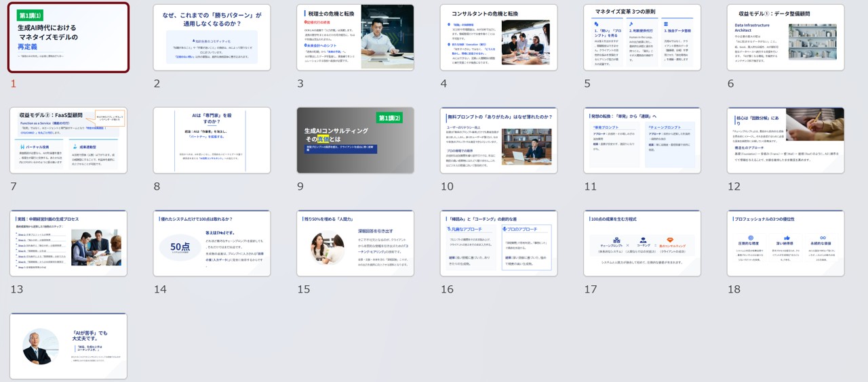868x382 pixels.
Task: Click slide number 9 label
Action: pos(300,186)
